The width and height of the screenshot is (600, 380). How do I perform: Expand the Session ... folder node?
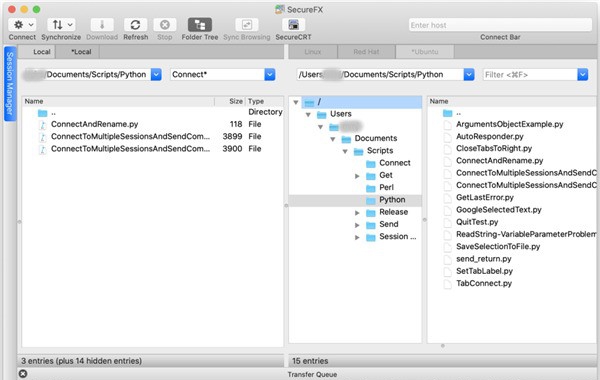click(357, 237)
